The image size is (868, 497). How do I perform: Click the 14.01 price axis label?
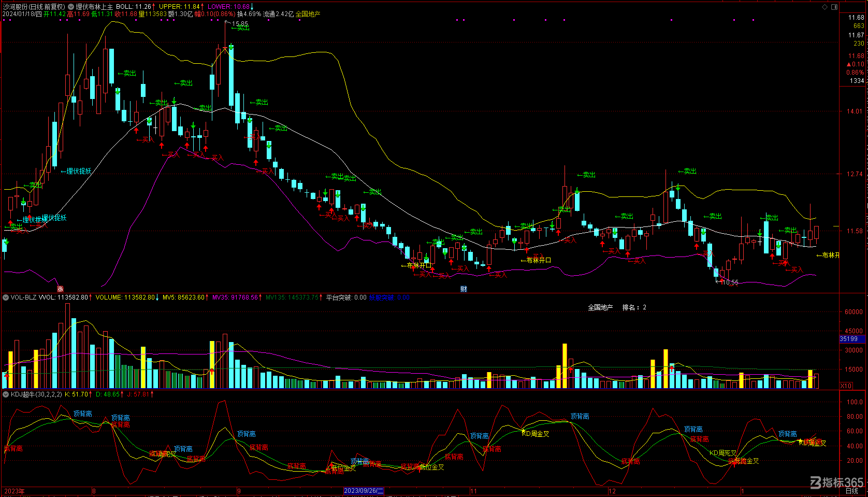855,111
